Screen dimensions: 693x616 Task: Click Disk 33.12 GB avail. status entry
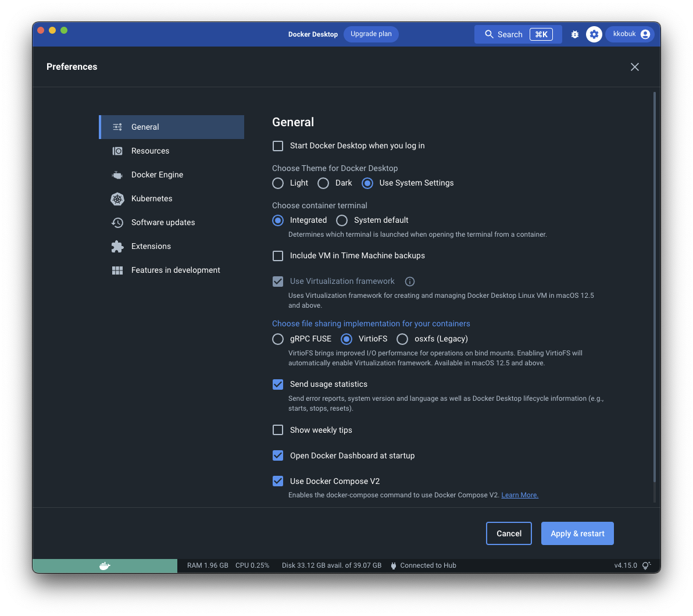click(331, 565)
